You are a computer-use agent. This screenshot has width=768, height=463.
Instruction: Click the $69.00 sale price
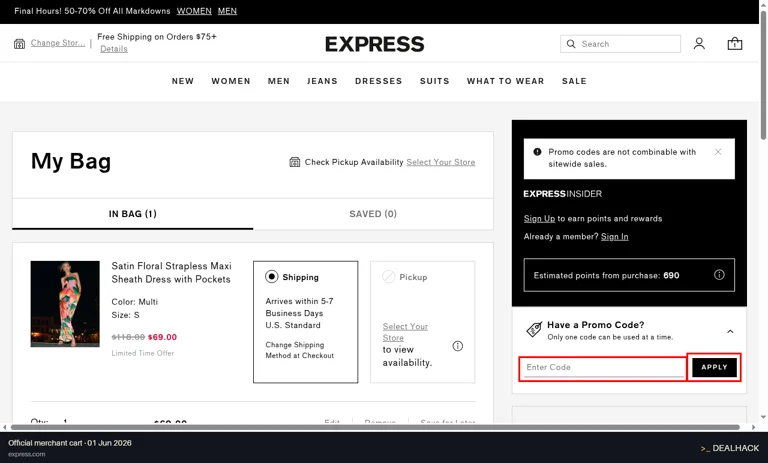coord(162,337)
